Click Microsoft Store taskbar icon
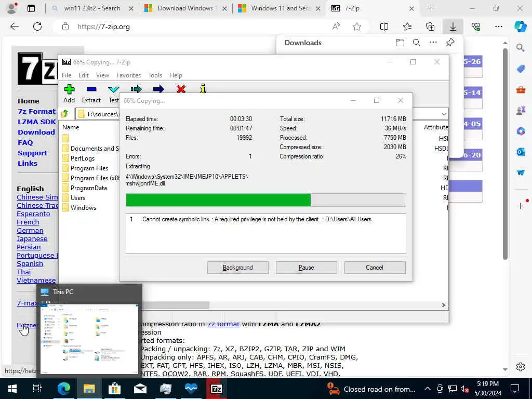The width and height of the screenshot is (532, 399). 115,389
